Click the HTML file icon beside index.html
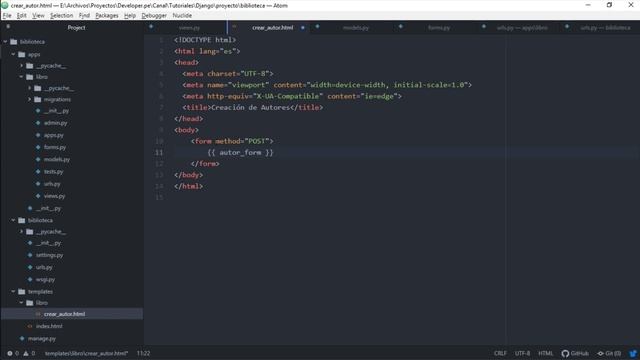The image size is (640, 360). (x=30, y=326)
